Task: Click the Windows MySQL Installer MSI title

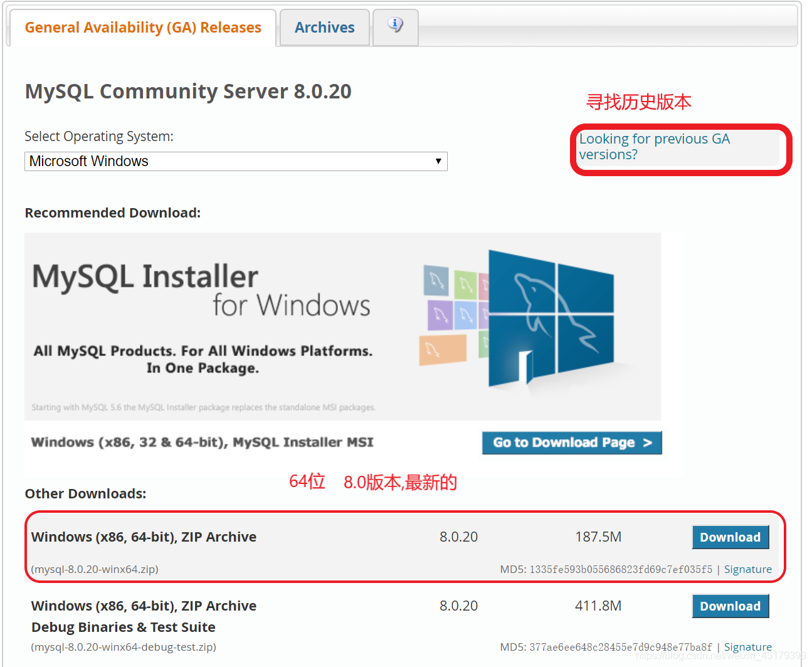Action: click(x=202, y=443)
